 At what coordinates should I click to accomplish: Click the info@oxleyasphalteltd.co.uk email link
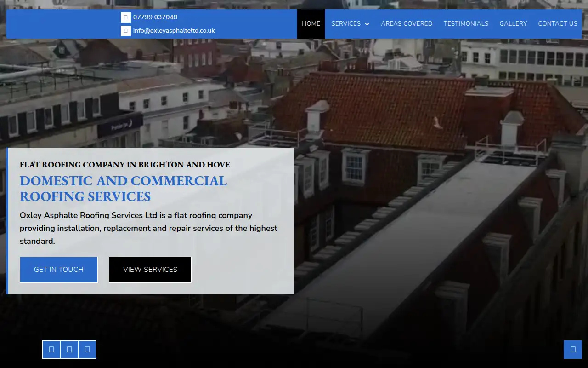tap(174, 31)
